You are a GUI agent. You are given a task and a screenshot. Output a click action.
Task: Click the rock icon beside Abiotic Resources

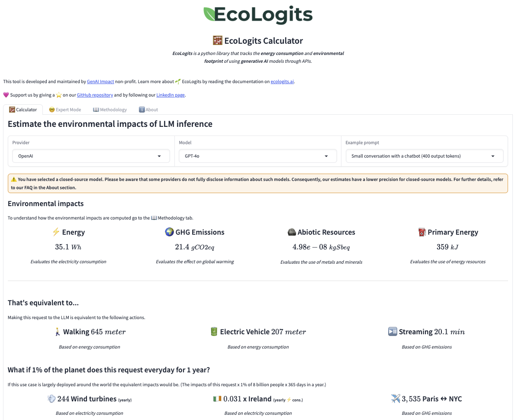[292, 232]
